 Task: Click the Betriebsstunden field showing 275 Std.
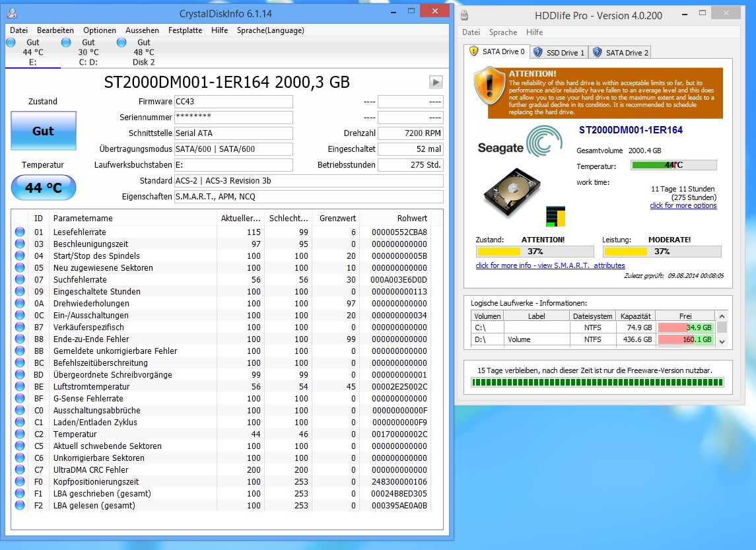click(x=410, y=165)
